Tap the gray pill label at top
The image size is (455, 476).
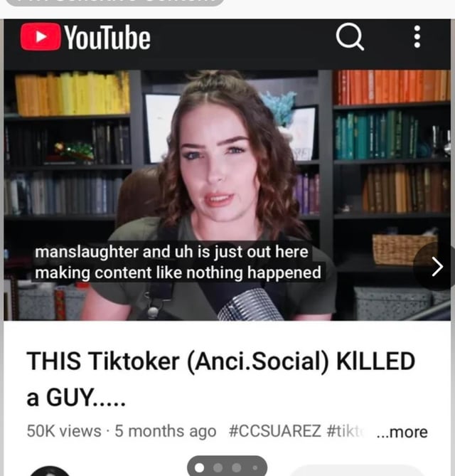pos(114,2)
